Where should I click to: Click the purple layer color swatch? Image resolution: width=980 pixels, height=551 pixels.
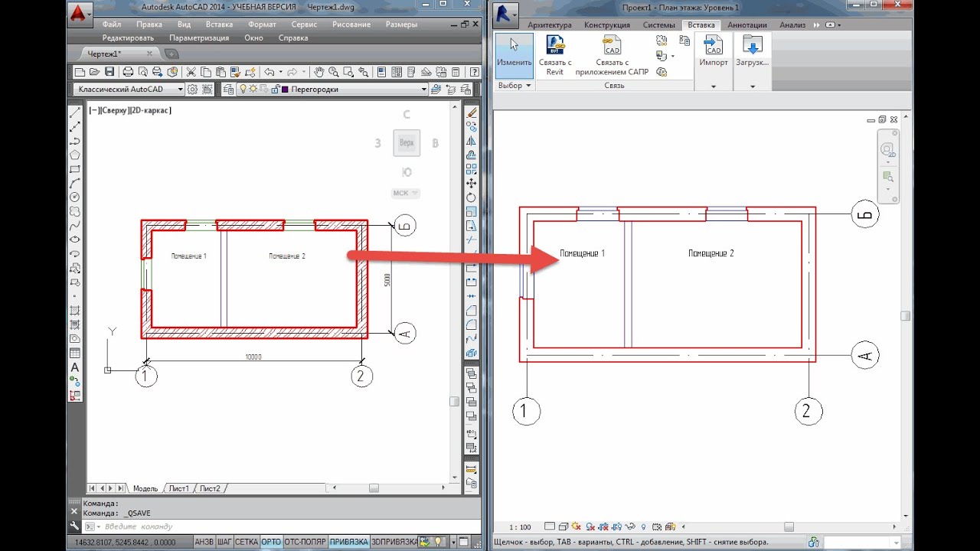(286, 90)
